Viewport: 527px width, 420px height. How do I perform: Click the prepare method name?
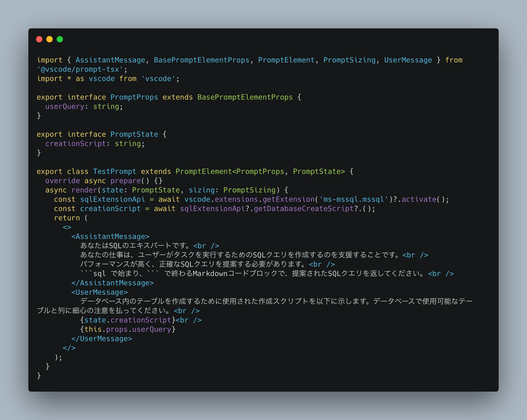coord(126,181)
